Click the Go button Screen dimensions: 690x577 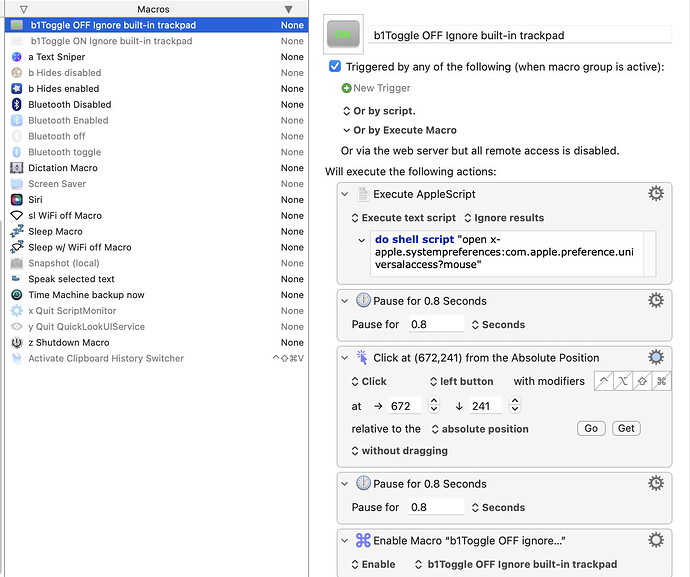coord(591,428)
